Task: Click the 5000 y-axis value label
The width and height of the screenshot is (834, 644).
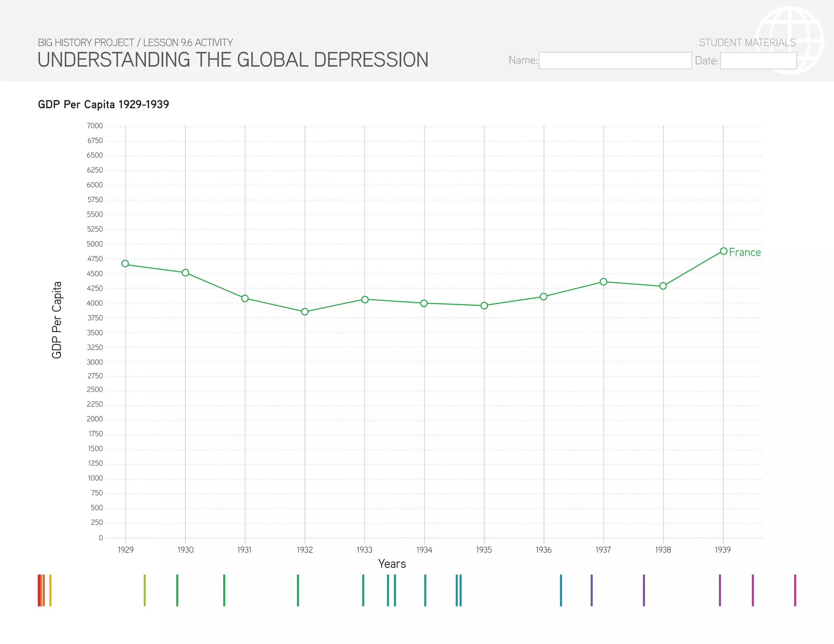Action: pyautogui.click(x=95, y=244)
